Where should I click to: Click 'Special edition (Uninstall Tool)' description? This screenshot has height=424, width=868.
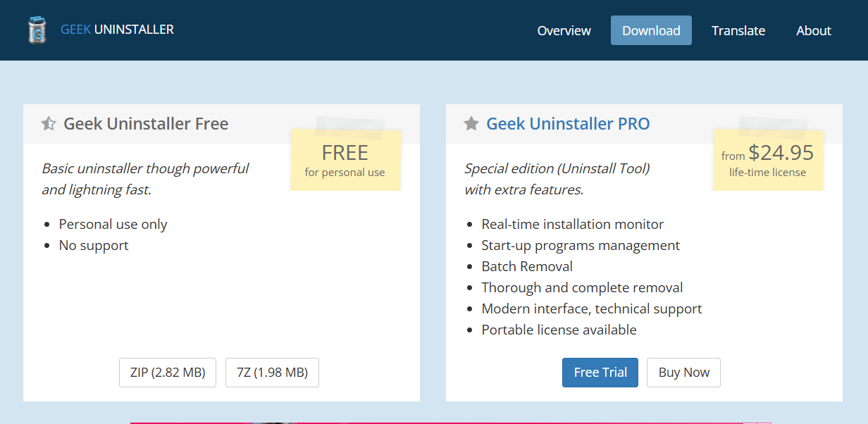pos(557,179)
